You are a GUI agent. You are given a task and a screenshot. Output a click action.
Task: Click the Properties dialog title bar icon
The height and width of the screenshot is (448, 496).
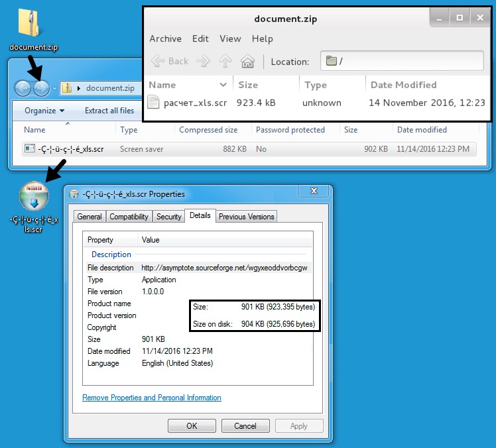tap(74, 194)
